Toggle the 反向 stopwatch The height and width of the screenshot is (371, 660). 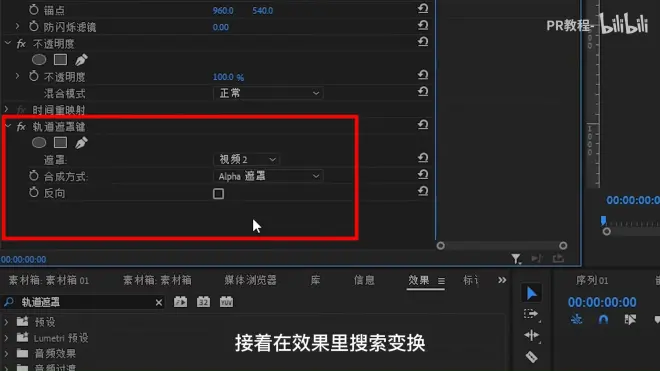point(34,193)
